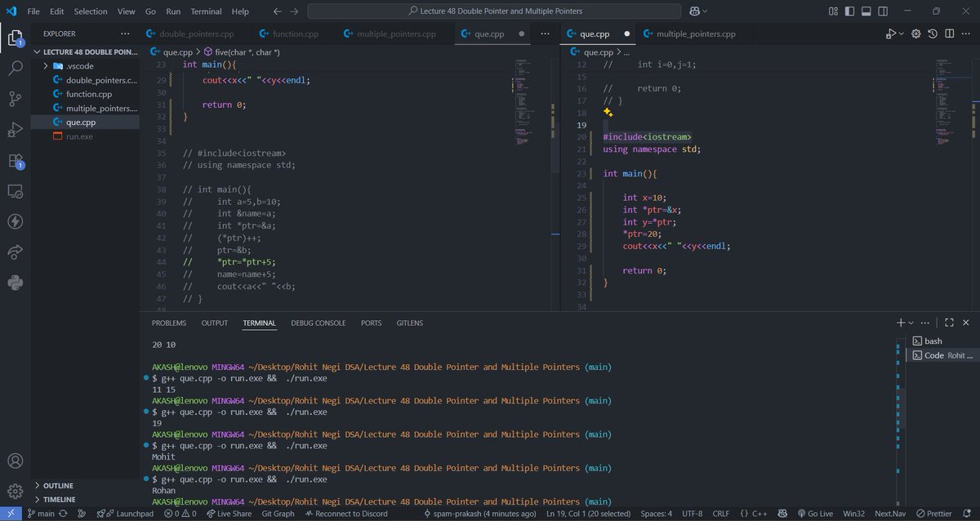980x521 pixels.
Task: Close the terminal panel
Action: [x=966, y=323]
